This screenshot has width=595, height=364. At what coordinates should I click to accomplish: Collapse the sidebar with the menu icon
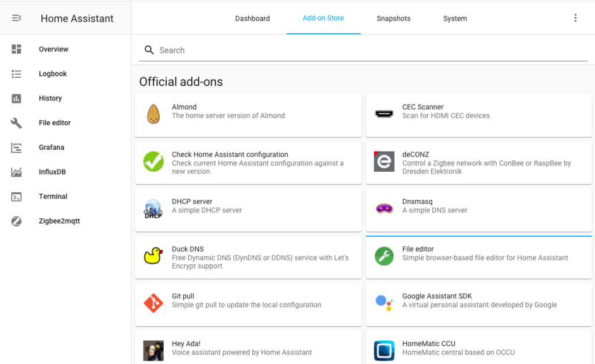(x=17, y=18)
